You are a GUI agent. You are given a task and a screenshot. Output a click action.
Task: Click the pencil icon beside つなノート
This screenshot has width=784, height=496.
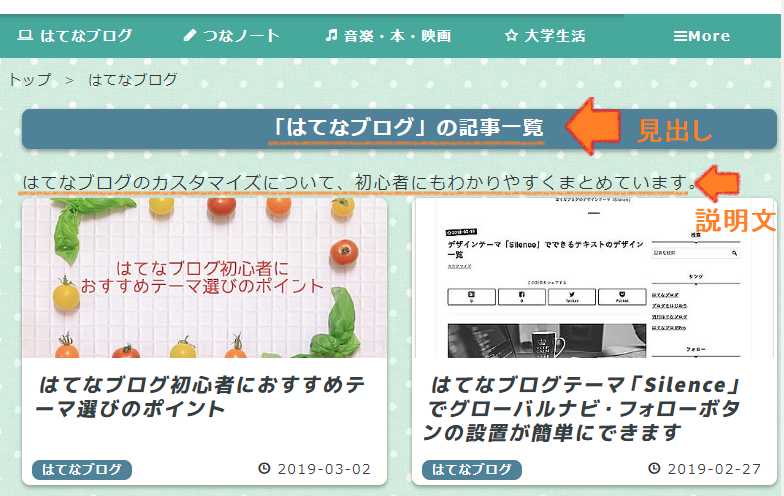190,35
